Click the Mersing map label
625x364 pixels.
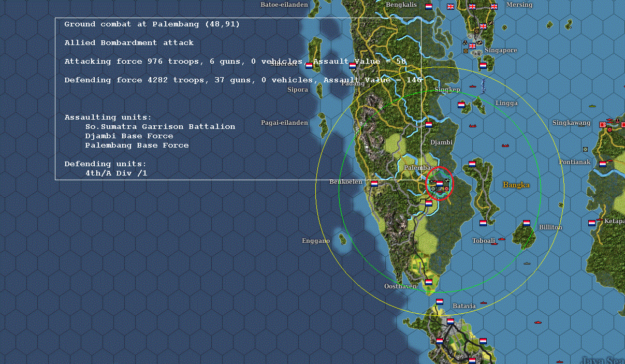[519, 5]
